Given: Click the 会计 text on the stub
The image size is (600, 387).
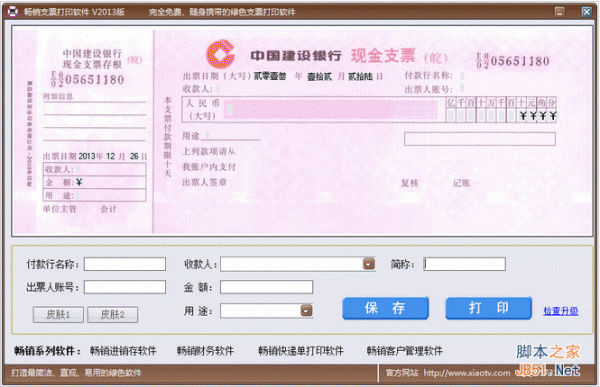Looking at the screenshot, I should point(109,209).
